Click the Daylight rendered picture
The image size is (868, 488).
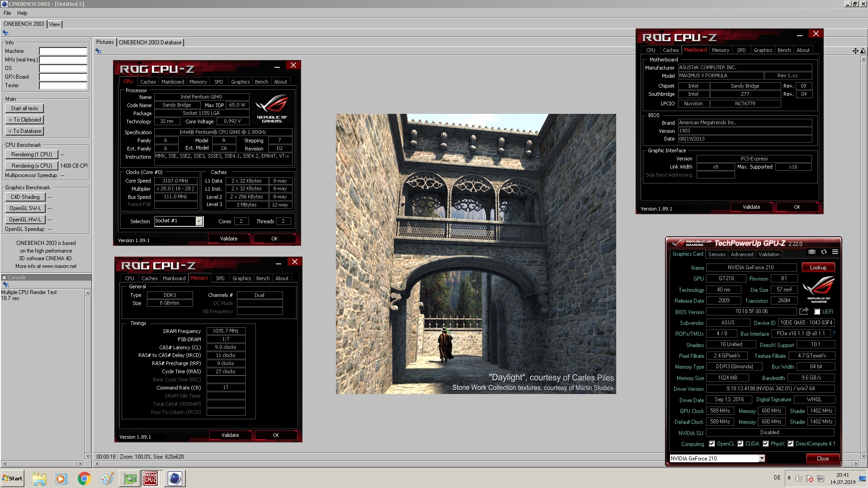[476, 253]
